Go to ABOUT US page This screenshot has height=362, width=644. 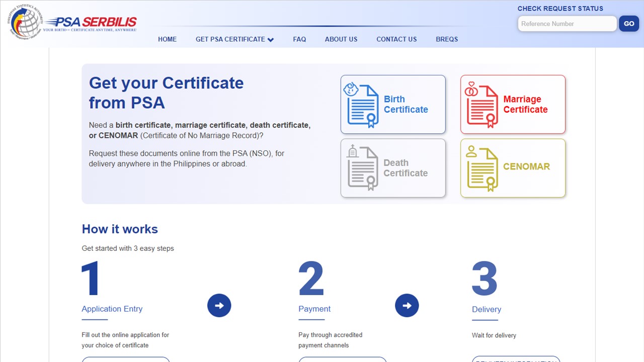point(341,39)
